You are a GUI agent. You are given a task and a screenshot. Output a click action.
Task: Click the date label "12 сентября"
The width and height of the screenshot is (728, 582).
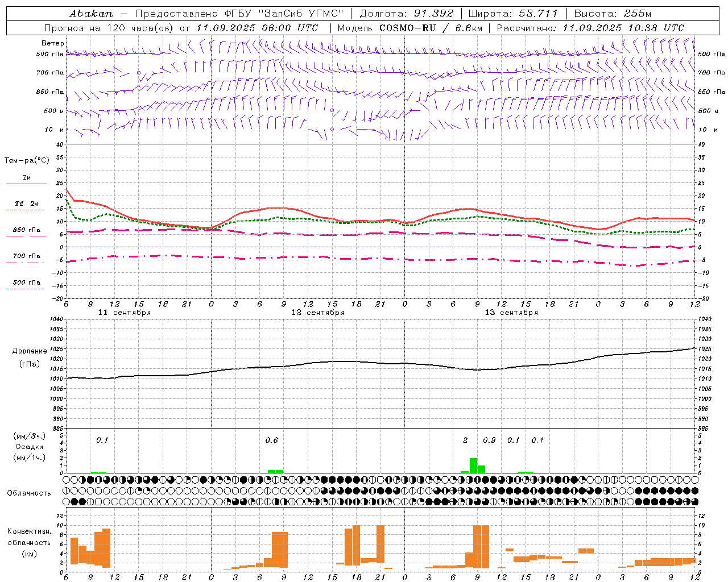point(318,313)
